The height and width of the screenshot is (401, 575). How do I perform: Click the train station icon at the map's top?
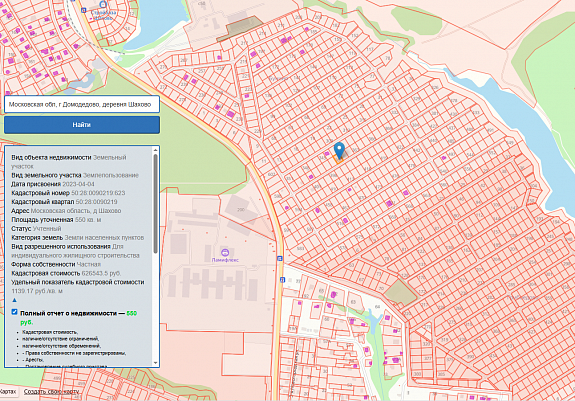tap(103, 4)
